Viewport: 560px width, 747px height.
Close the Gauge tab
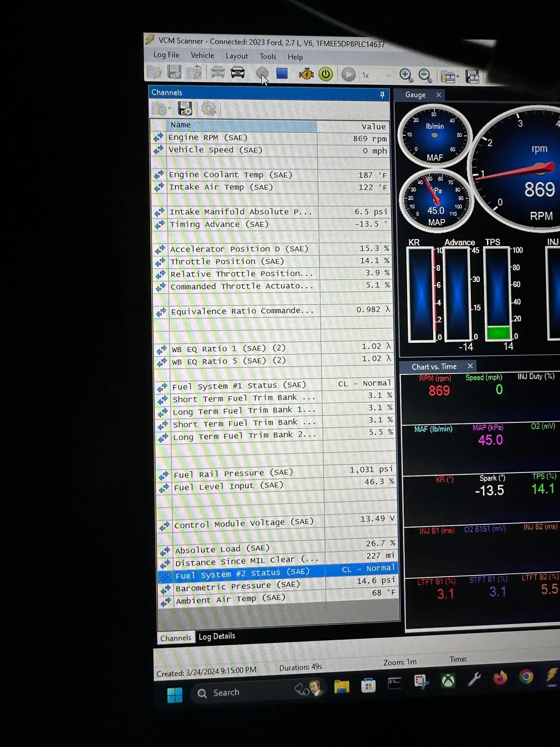[x=439, y=95]
